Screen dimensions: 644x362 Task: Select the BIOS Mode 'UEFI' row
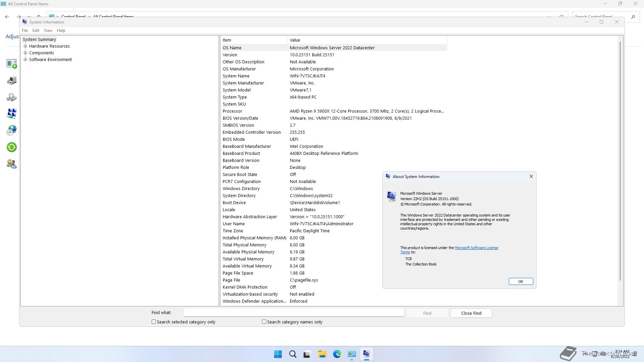point(334,139)
